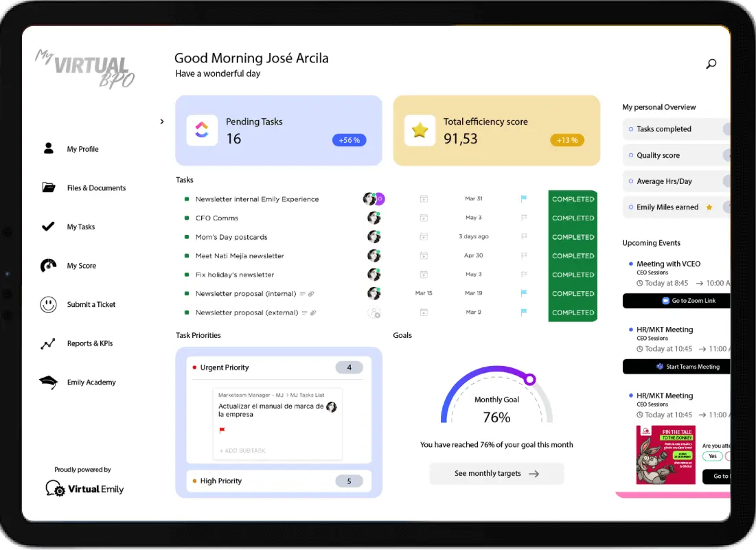Open Emily Academy graduation cap icon
This screenshot has width=756, height=550.
[x=48, y=382]
